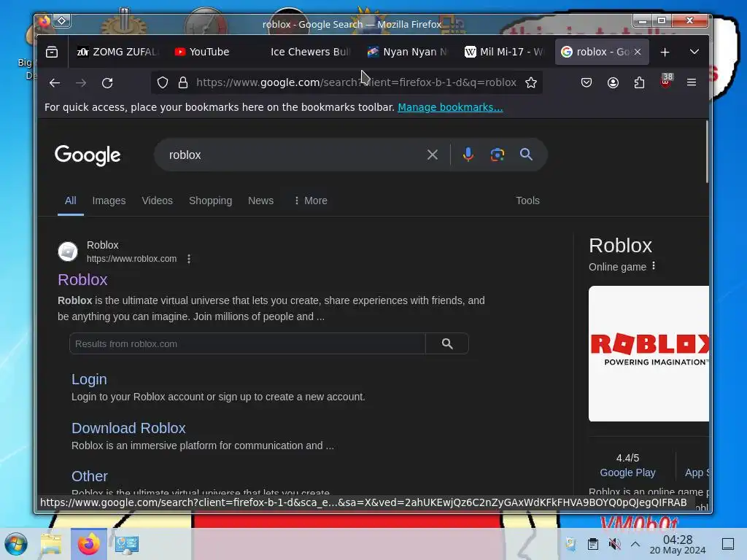Focus the Firefox URL address bar

356,83
